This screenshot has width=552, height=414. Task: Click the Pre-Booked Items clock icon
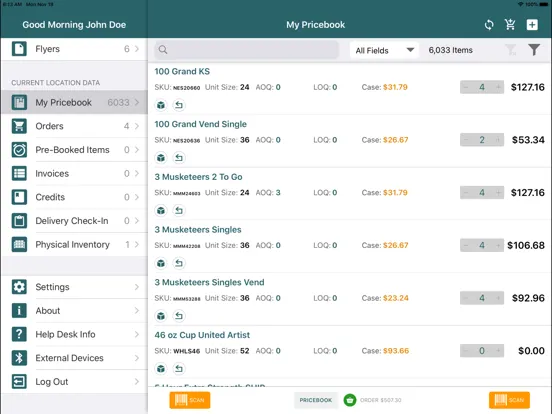(x=19, y=150)
